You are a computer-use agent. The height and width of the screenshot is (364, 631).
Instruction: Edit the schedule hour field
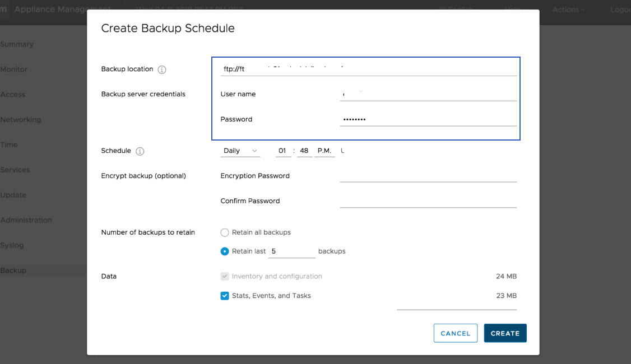click(283, 151)
